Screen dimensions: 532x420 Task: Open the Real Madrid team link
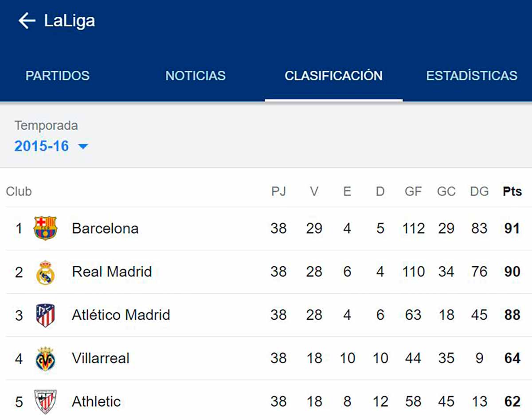(x=112, y=272)
